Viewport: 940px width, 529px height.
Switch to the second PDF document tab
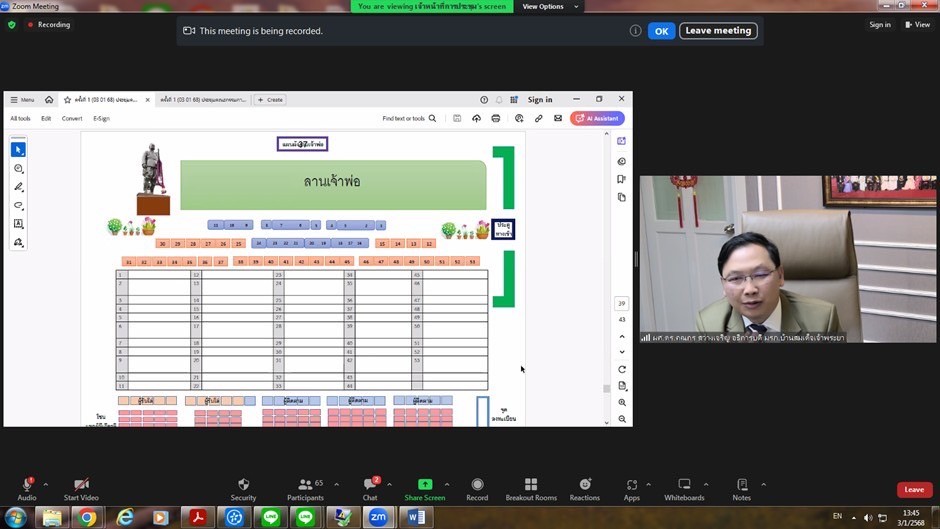pos(203,100)
